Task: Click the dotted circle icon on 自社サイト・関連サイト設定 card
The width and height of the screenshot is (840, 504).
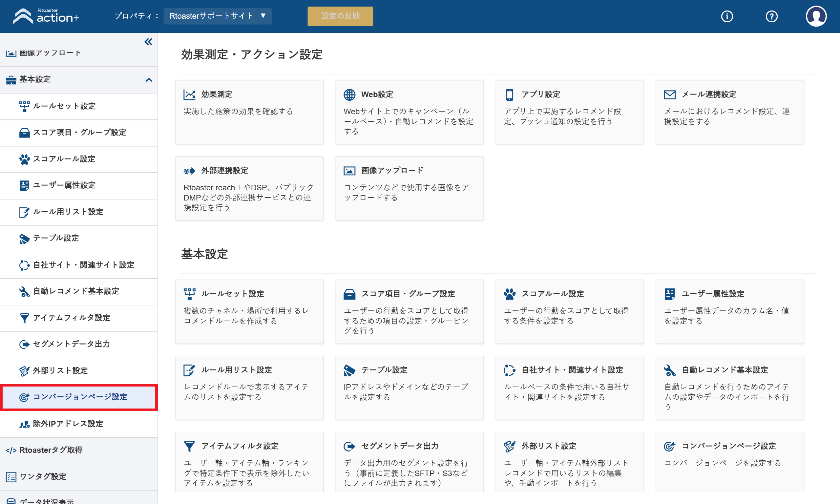Action: coord(509,370)
